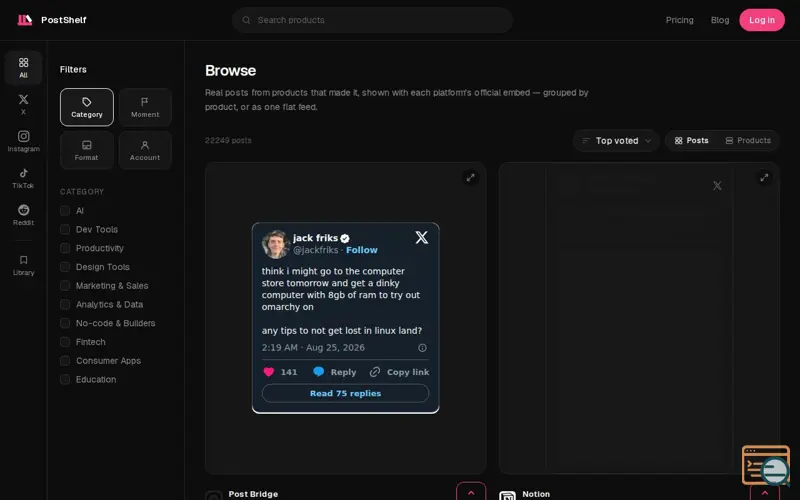800x500 pixels.
Task: Click jack friks profile avatar
Action: (276, 244)
